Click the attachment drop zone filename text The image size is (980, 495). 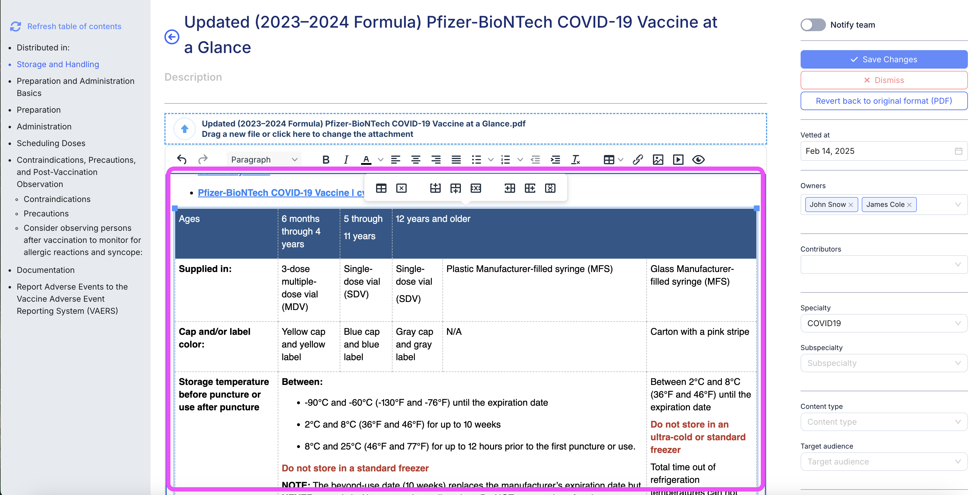(363, 124)
